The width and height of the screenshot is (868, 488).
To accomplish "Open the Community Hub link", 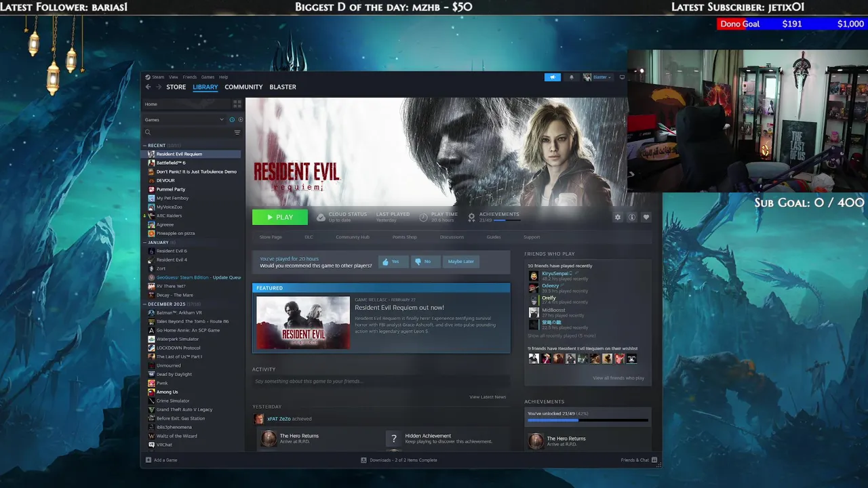I will [x=353, y=237].
